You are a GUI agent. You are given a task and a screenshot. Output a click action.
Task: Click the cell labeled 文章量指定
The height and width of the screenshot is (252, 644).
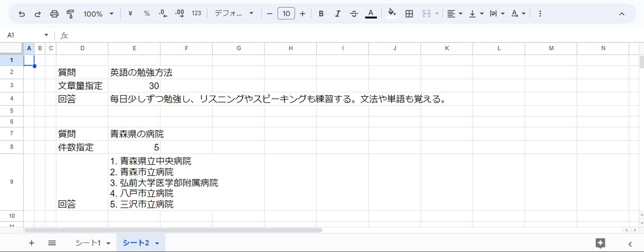click(x=82, y=86)
